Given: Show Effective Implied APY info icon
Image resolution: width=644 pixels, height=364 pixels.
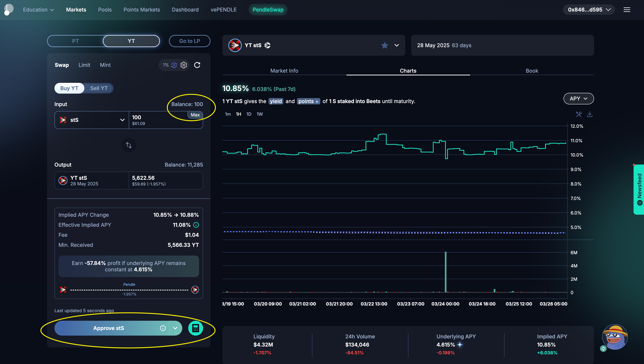Looking at the screenshot, I should [x=196, y=225].
